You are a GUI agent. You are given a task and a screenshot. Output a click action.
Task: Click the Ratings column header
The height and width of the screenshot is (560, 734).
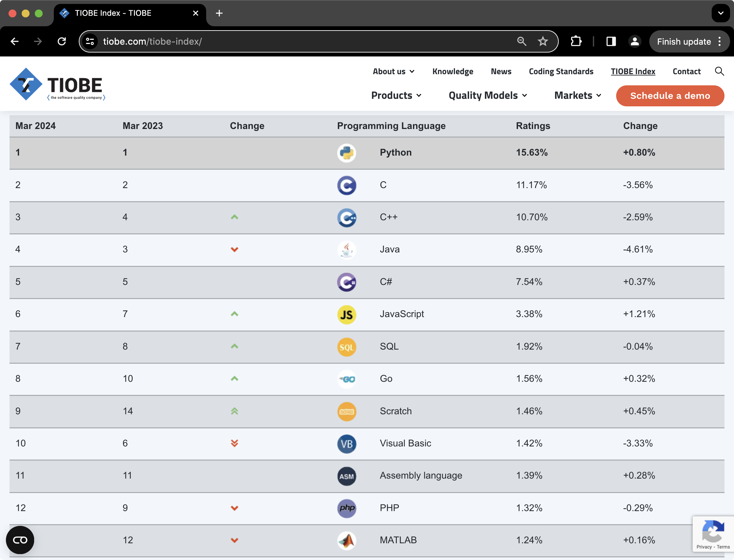click(x=533, y=126)
